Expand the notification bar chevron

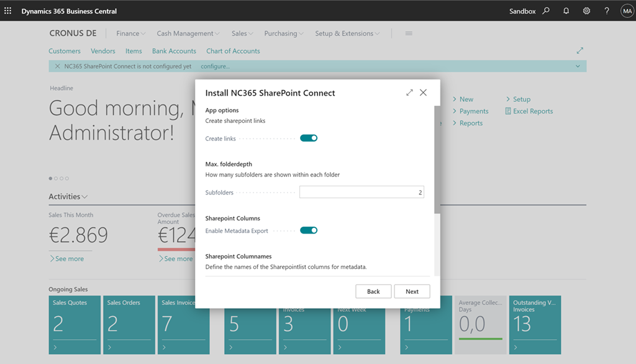[x=578, y=66]
